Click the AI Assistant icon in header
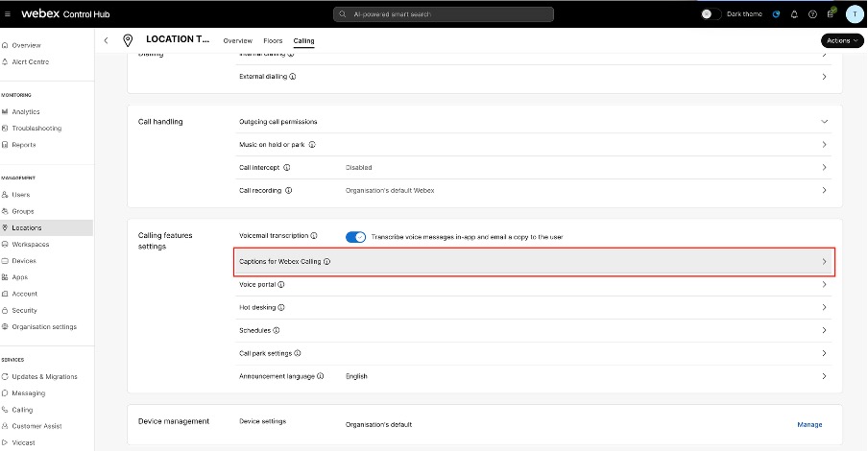 coord(776,14)
